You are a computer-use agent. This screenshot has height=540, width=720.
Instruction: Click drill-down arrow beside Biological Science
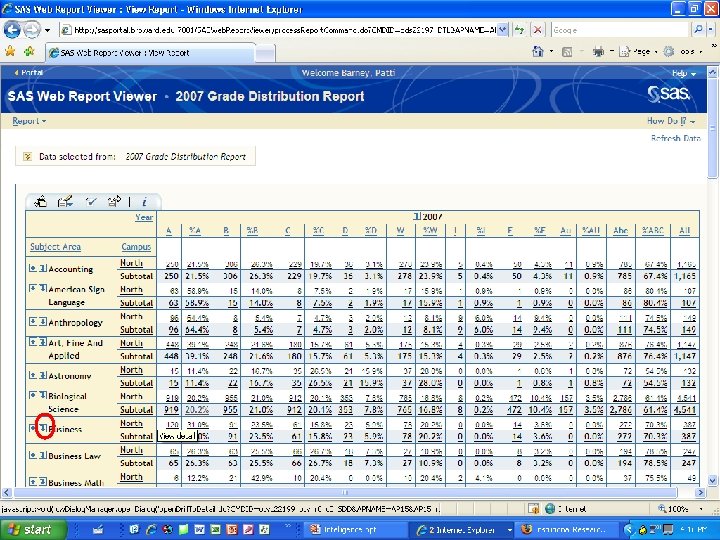pyautogui.click(x=42, y=395)
